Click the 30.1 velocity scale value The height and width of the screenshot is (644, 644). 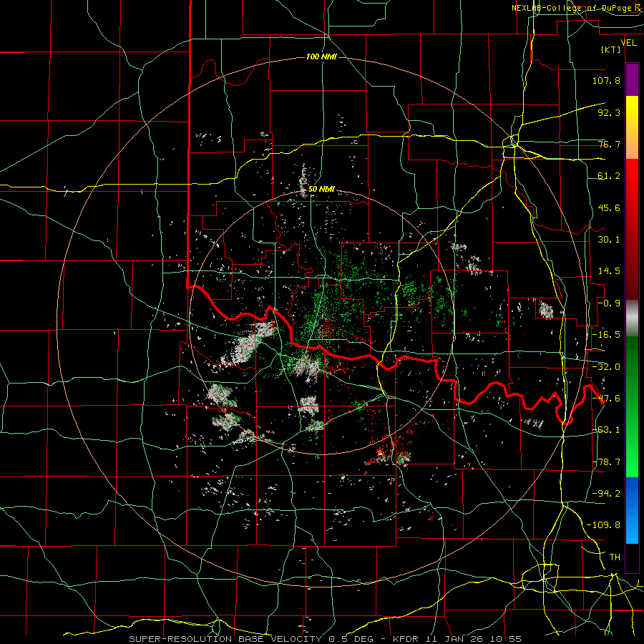(x=609, y=240)
